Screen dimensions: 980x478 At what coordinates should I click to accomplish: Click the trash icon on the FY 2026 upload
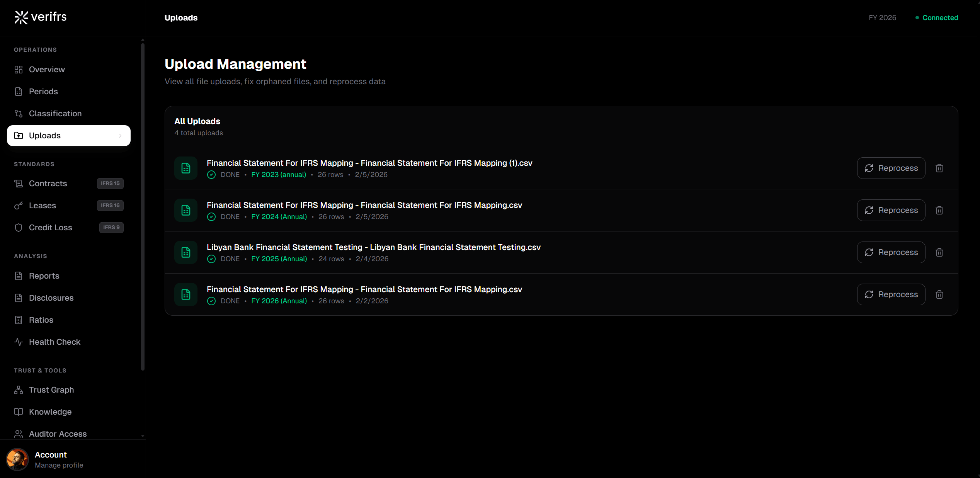(x=939, y=294)
